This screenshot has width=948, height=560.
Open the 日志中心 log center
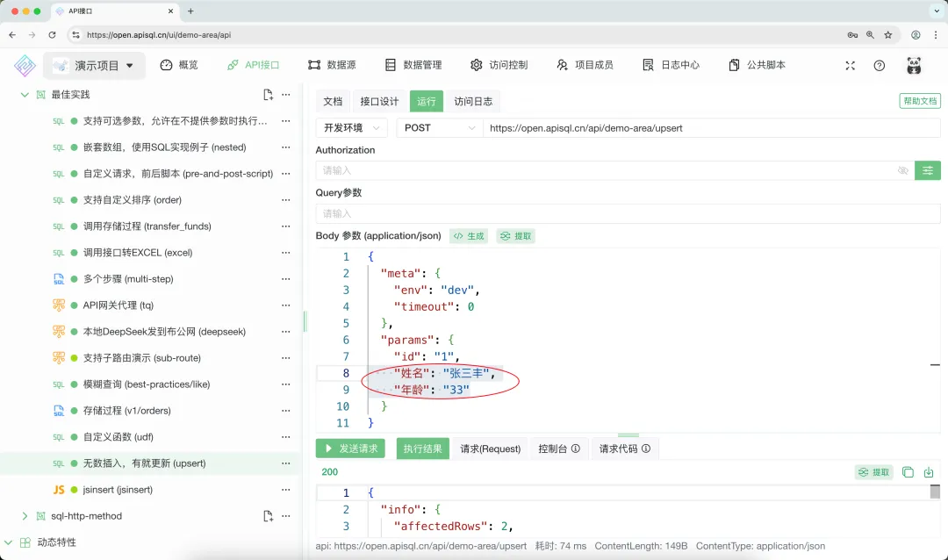tap(671, 65)
